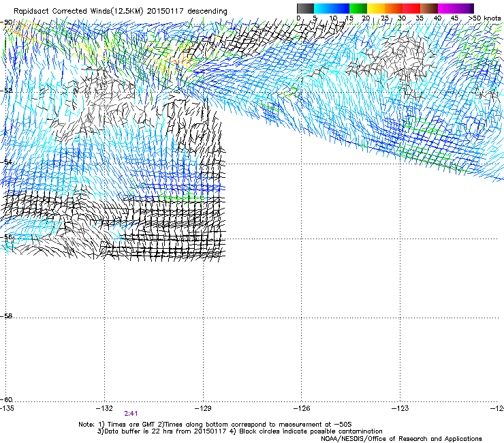Click the gray 0-5 knots legend swatch
The height and width of the screenshot is (443, 504).
(305, 8)
